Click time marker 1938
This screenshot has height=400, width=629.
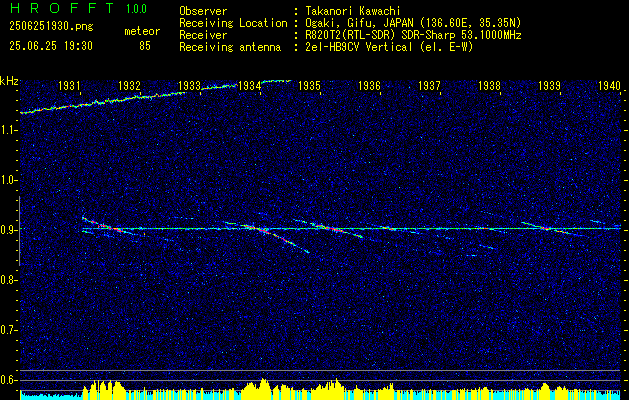489,85
